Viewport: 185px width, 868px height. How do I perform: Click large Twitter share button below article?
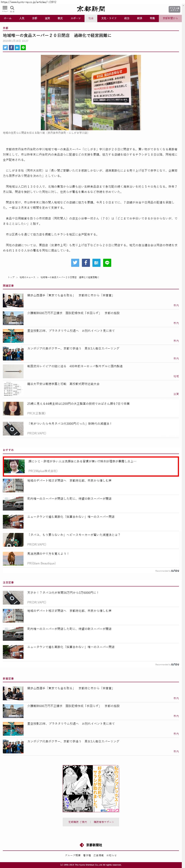[x=75, y=263]
